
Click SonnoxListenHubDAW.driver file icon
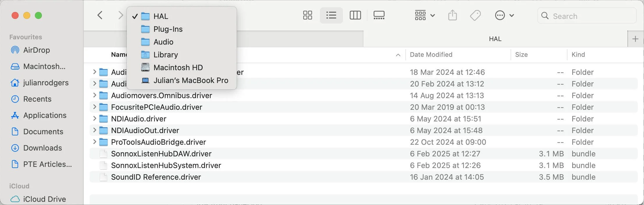point(103,154)
